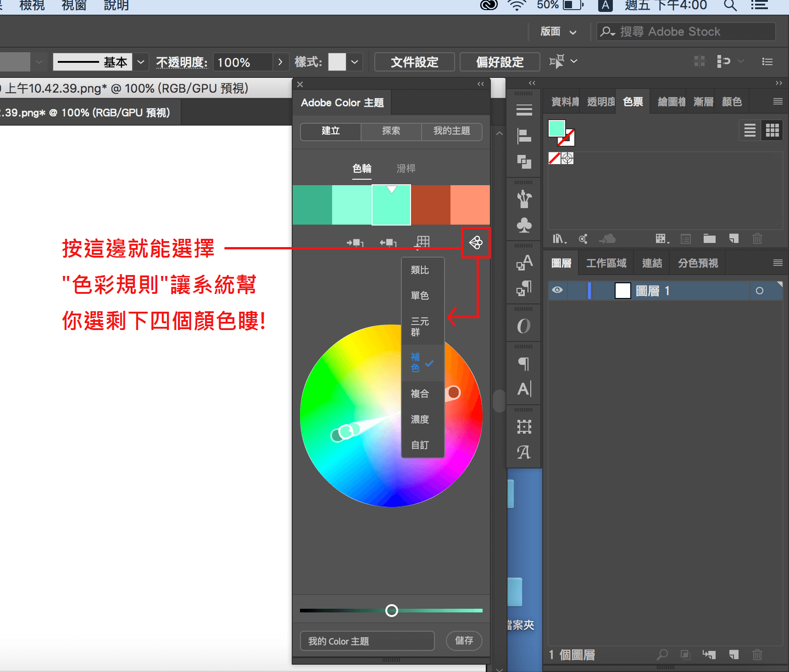Click the 我的 Color 主題 name field
Screen dimensions: 789x672
click(x=367, y=641)
